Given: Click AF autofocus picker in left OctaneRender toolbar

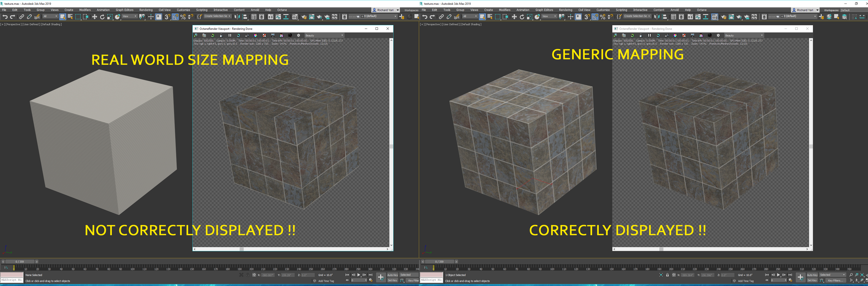Looking at the screenshot, I should click(x=247, y=35).
